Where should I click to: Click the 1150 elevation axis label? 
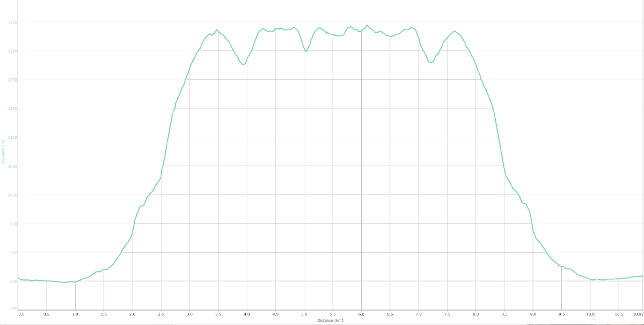[x=12, y=108]
